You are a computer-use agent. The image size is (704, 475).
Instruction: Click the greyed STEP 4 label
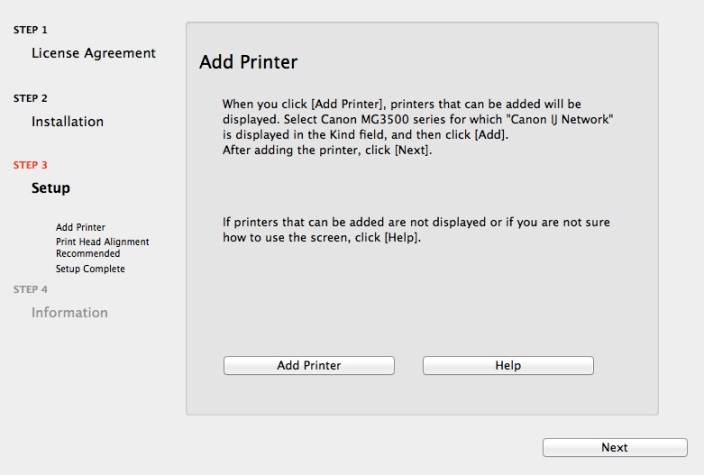coord(31,290)
